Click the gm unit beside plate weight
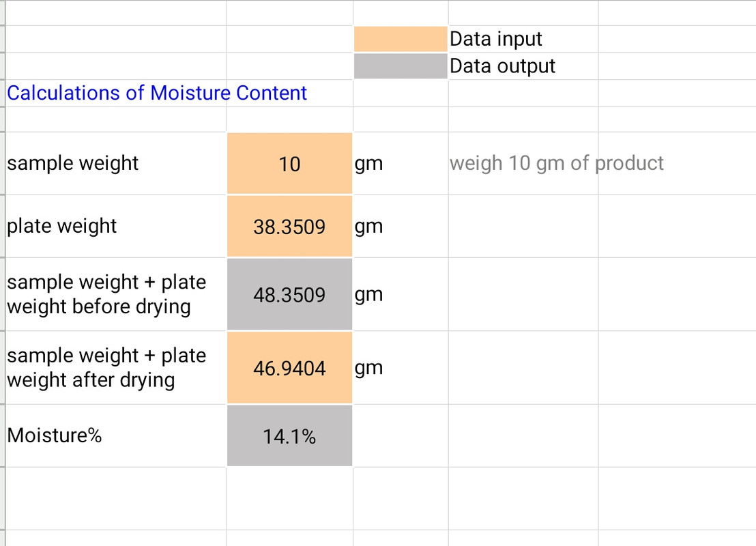The height and width of the screenshot is (546, 756). [369, 227]
